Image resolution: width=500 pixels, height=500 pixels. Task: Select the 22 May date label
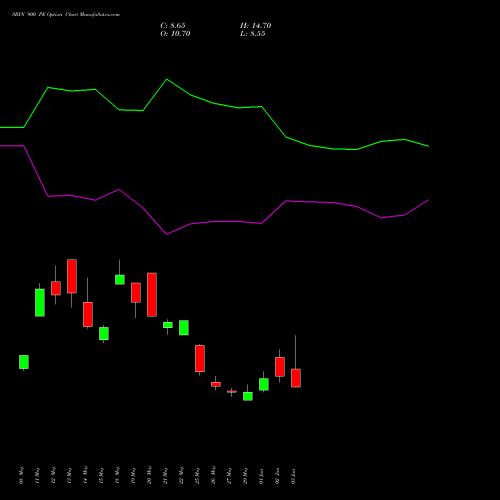click(x=181, y=475)
